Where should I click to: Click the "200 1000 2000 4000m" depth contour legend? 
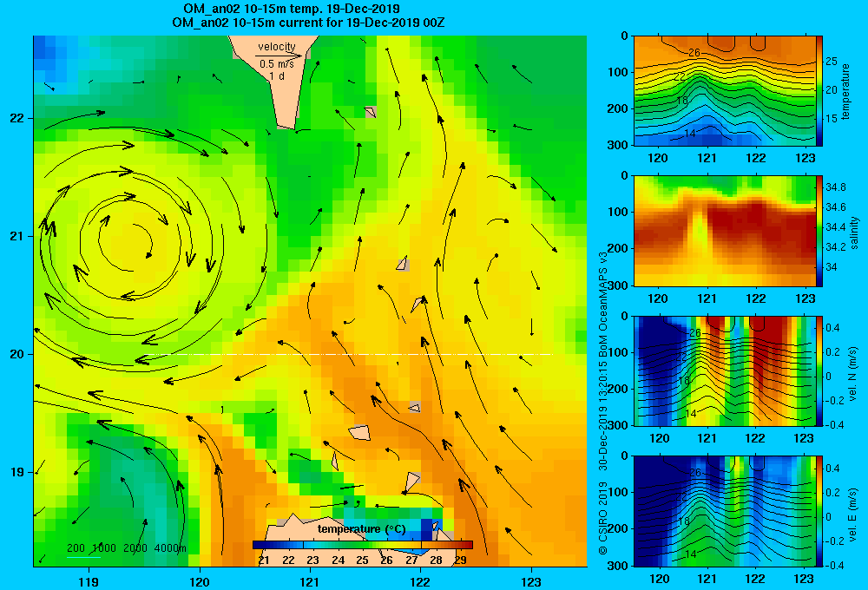tap(126, 548)
